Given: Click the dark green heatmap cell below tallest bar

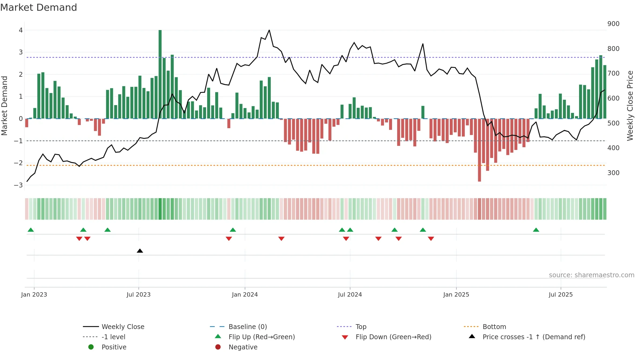Looking at the screenshot, I should click(160, 209).
